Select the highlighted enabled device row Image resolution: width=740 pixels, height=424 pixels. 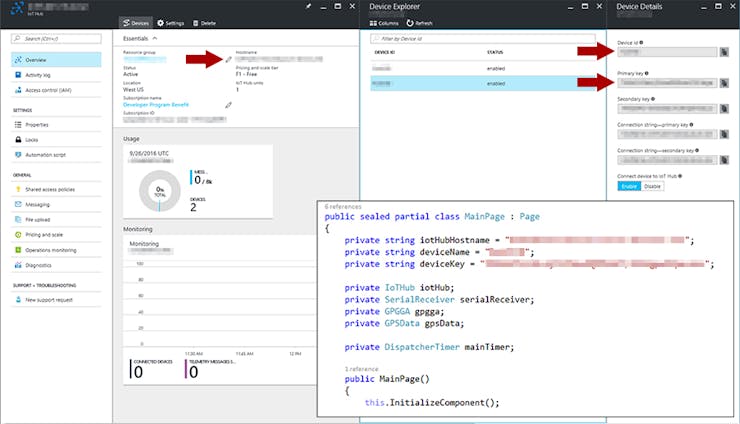tap(483, 84)
